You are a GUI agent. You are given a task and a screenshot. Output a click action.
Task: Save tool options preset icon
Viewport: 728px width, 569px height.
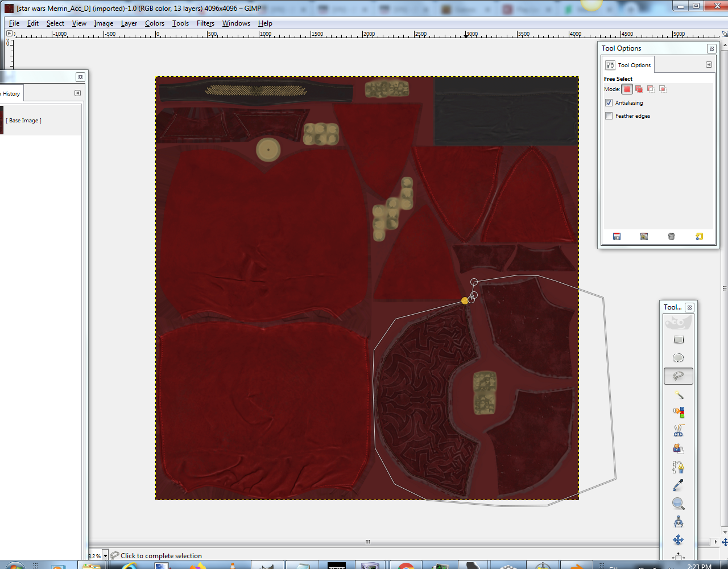click(x=617, y=237)
